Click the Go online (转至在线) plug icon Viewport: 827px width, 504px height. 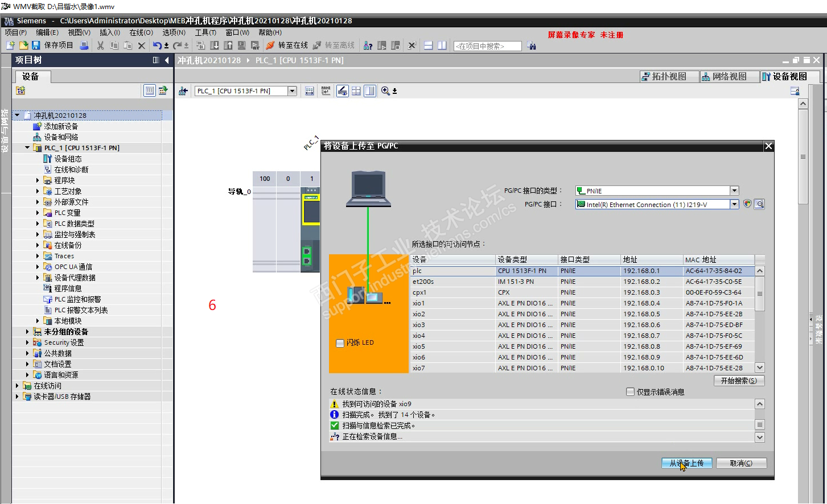tap(270, 46)
